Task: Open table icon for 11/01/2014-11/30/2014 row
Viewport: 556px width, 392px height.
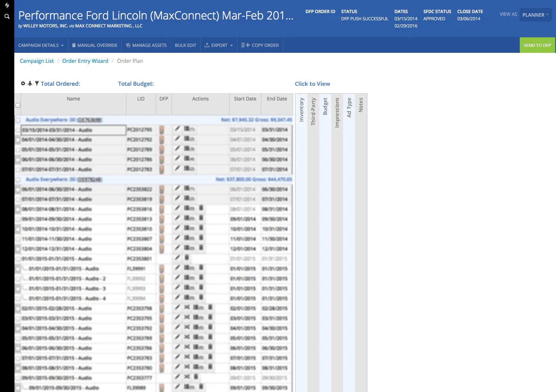Action: coord(189,238)
